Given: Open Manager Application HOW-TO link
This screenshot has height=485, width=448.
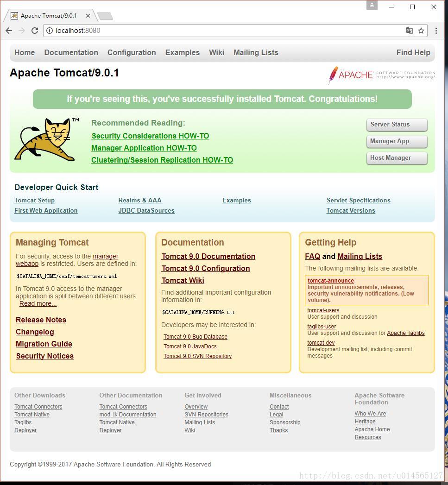Looking at the screenshot, I should tap(144, 148).
